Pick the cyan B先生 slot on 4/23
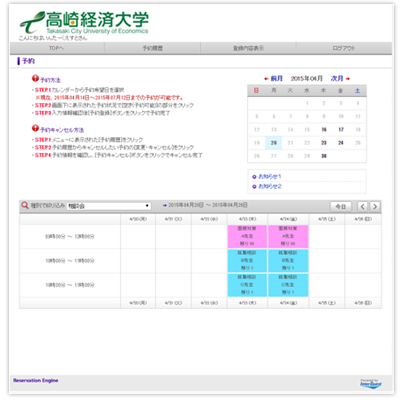The image size is (400, 404). (247, 261)
